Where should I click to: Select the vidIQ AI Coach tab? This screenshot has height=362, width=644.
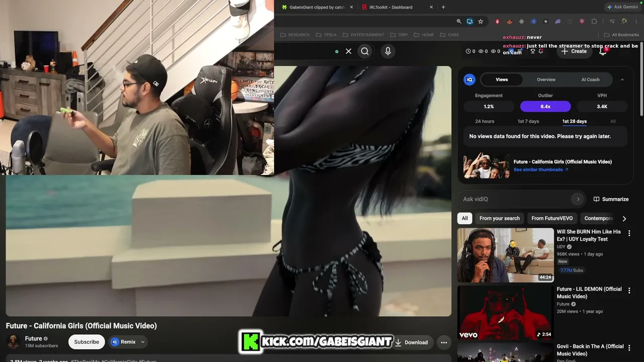tap(590, 79)
